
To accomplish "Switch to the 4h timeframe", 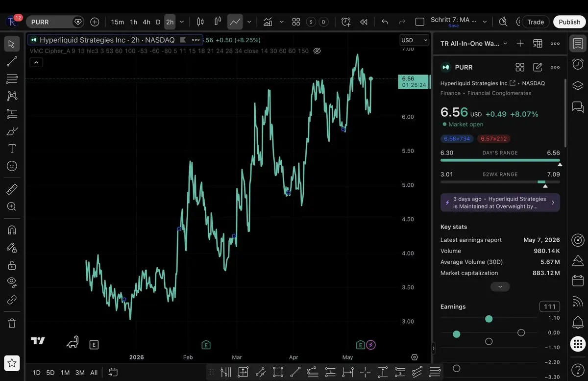I will point(147,22).
